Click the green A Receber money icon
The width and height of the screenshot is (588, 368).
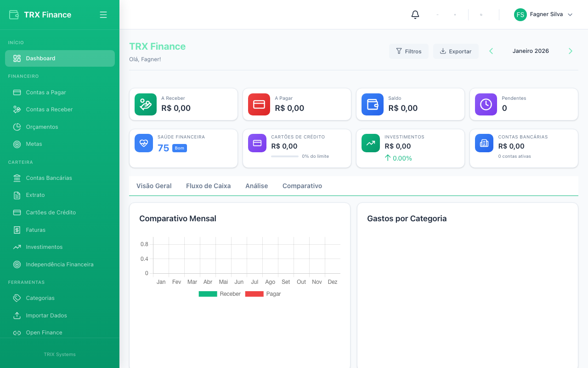pos(145,104)
